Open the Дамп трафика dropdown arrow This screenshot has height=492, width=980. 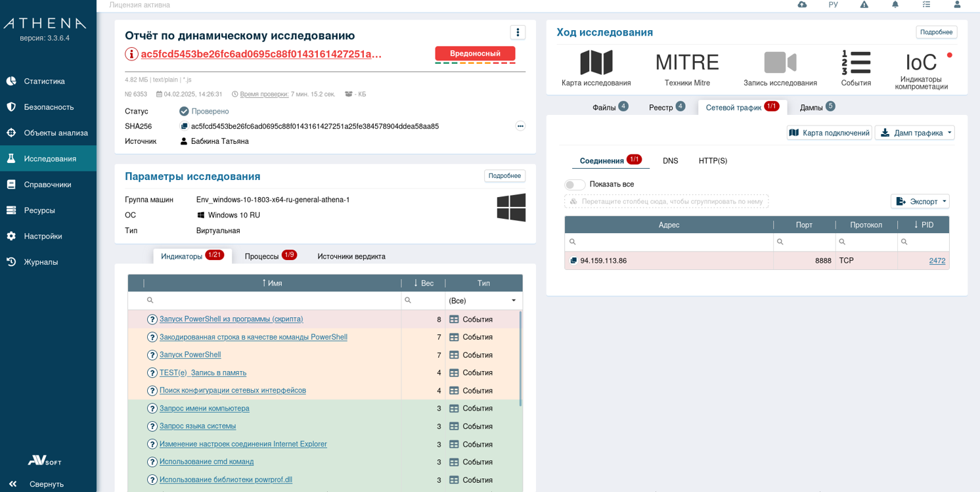point(949,133)
